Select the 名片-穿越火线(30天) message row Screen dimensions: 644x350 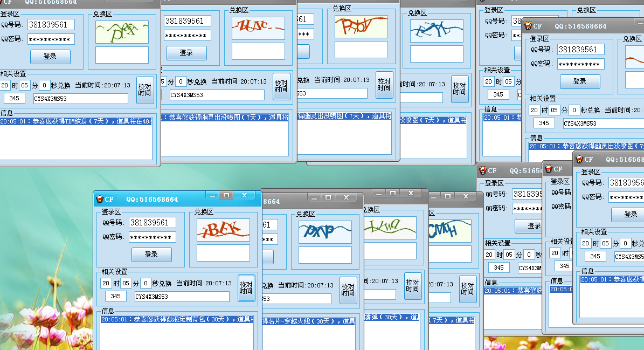pyautogui.click(x=309, y=321)
